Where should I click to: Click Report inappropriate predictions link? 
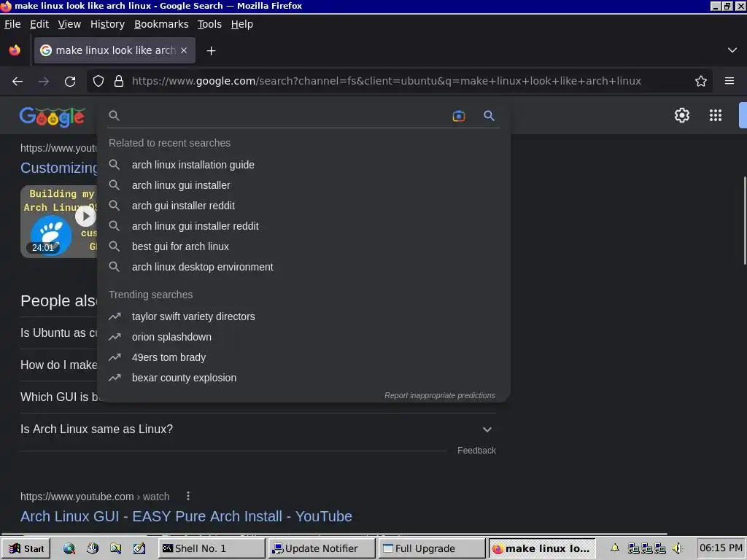coord(440,396)
